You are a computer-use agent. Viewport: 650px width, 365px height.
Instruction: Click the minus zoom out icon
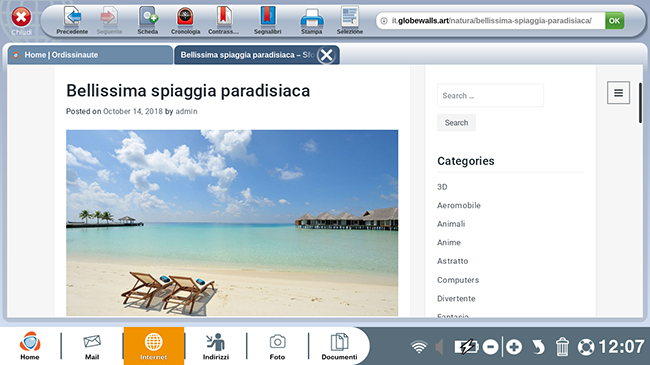pos(490,347)
